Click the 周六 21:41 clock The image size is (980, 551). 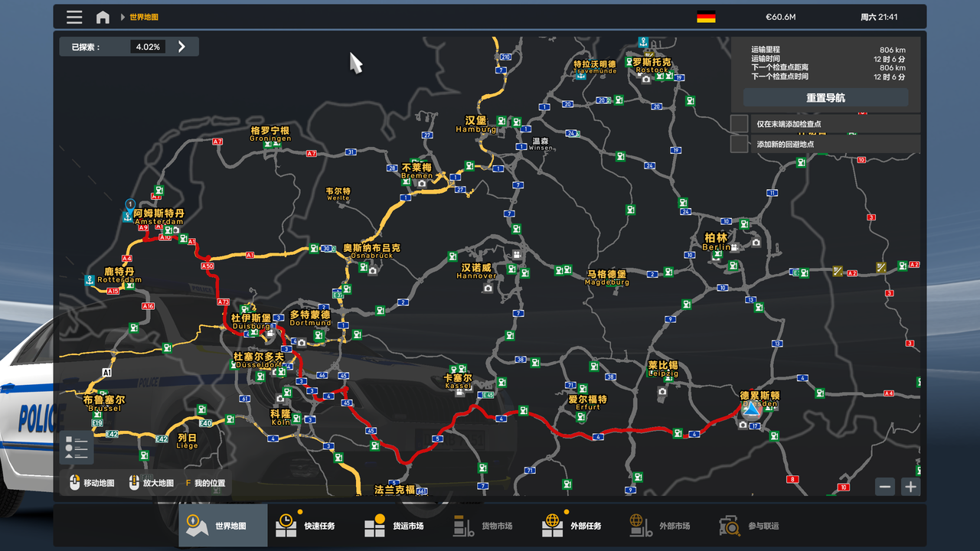pyautogui.click(x=879, y=17)
